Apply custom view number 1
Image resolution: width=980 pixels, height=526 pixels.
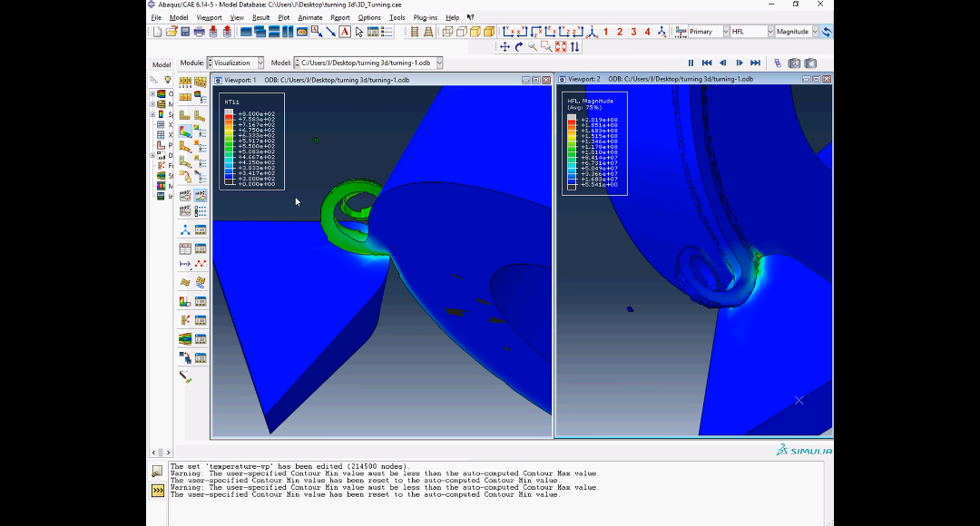tap(605, 31)
